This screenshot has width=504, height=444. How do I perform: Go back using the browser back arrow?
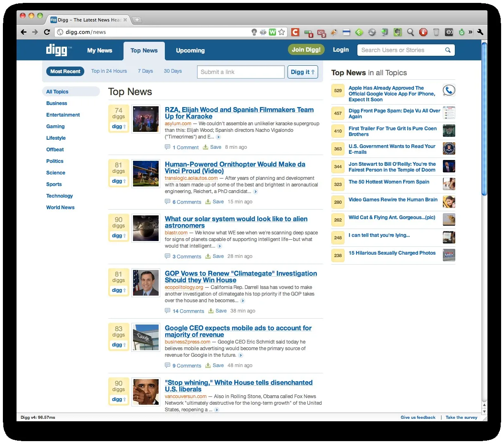pyautogui.click(x=24, y=32)
